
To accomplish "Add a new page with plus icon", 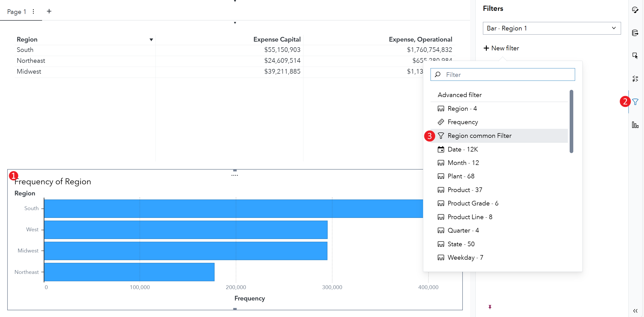I will click(x=49, y=11).
